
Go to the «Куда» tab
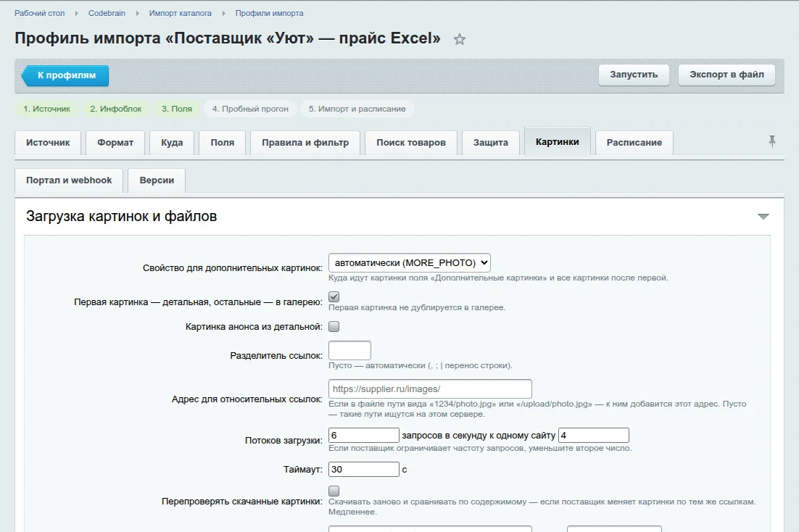(172, 143)
